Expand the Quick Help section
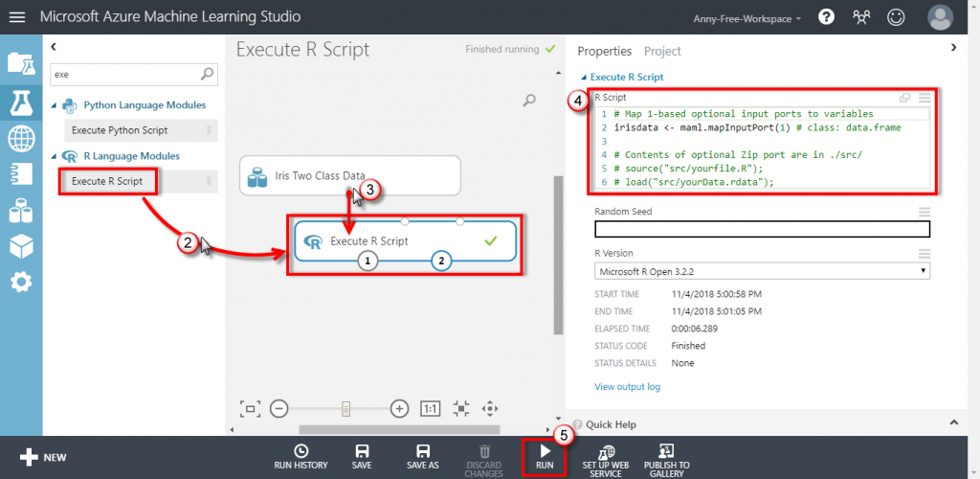This screenshot has width=980, height=479. point(954,422)
